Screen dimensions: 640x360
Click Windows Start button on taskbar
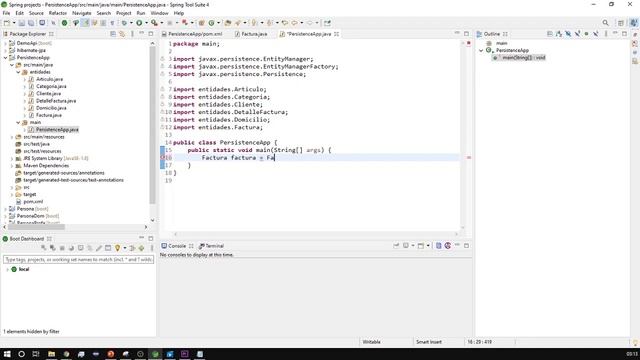tap(7, 354)
